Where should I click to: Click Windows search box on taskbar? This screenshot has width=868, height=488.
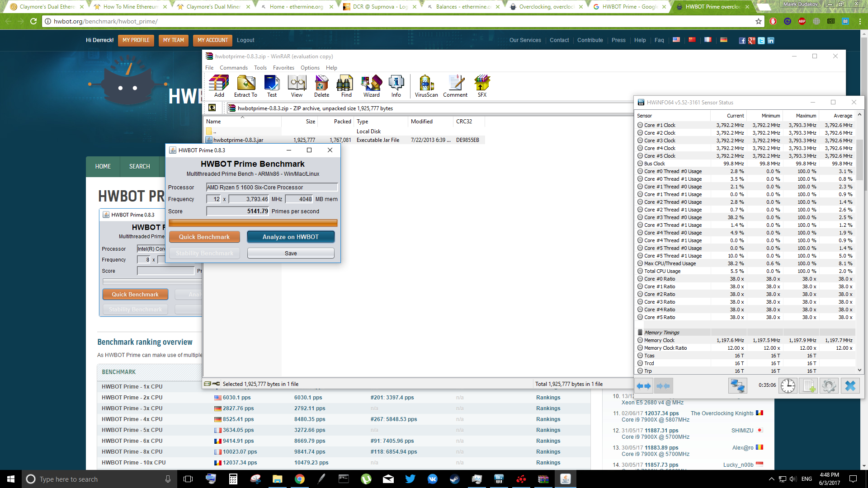pos(99,479)
